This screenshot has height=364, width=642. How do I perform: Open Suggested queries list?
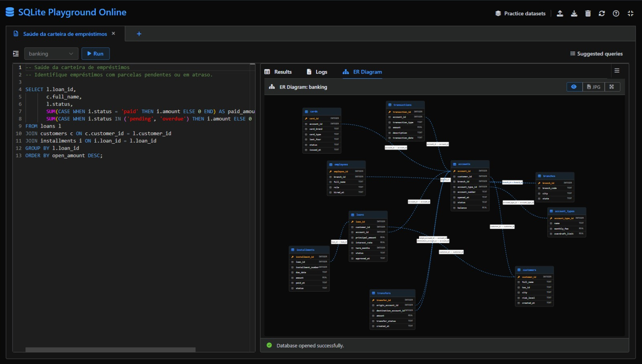[596, 53]
